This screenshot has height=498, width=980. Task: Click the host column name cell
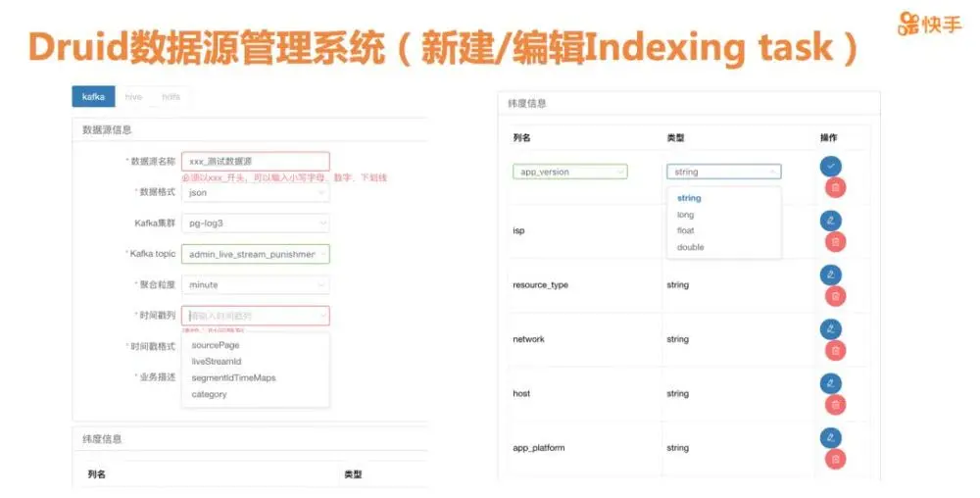[x=521, y=394]
